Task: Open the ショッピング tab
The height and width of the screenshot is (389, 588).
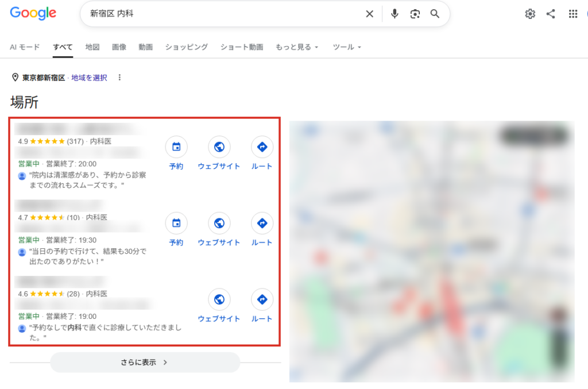Action: pyautogui.click(x=187, y=47)
